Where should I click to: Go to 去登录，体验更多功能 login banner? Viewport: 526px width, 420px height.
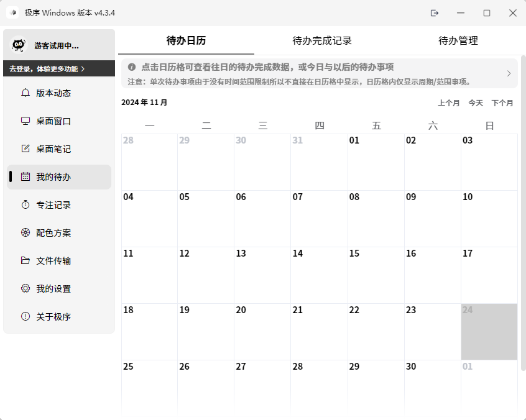point(59,69)
